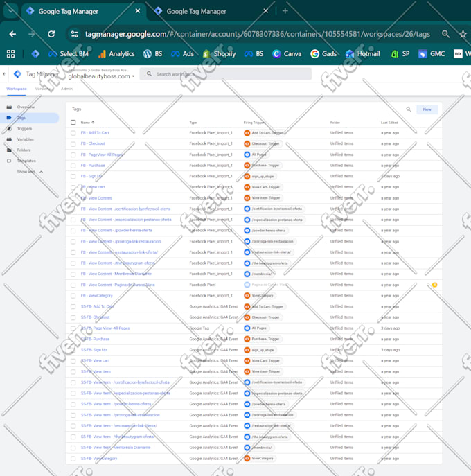Open the browser tab search chevron
Viewport: 471px width, 476px height.
pyautogui.click(x=11, y=11)
